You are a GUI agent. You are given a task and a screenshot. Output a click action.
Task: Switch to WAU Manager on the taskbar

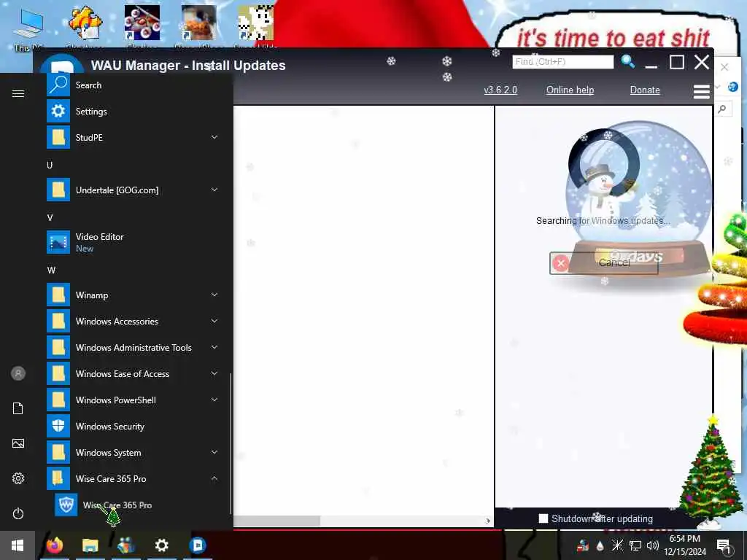[x=197, y=545]
